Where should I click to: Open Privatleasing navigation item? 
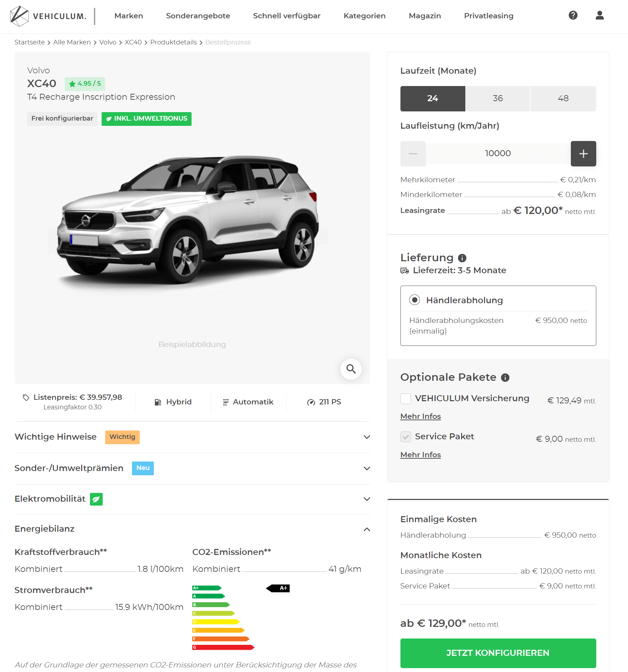pos(489,16)
